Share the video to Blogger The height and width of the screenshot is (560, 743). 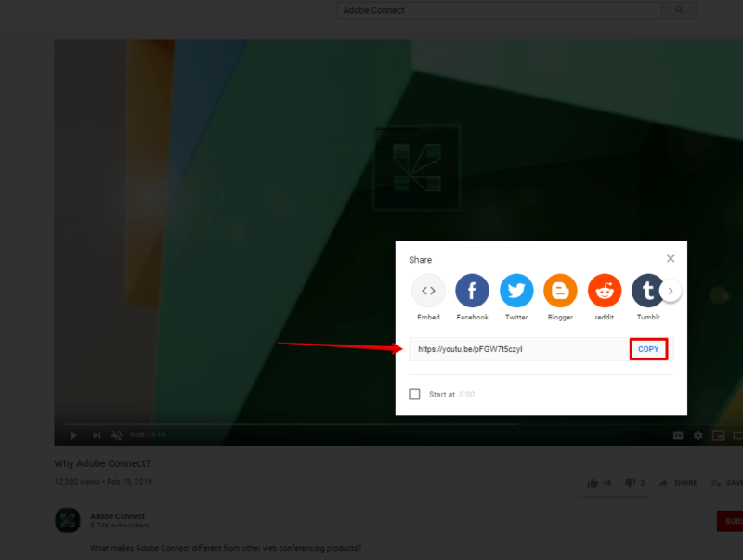click(560, 291)
